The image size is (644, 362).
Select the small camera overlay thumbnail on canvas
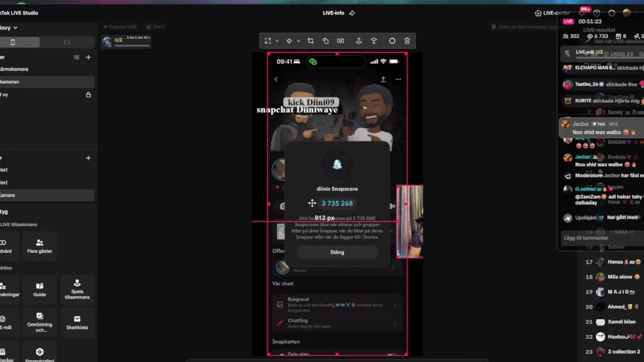410,222
